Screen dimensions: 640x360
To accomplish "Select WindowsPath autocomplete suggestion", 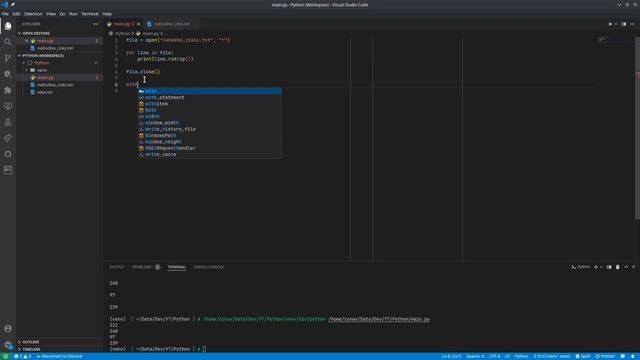I will (209, 136).
